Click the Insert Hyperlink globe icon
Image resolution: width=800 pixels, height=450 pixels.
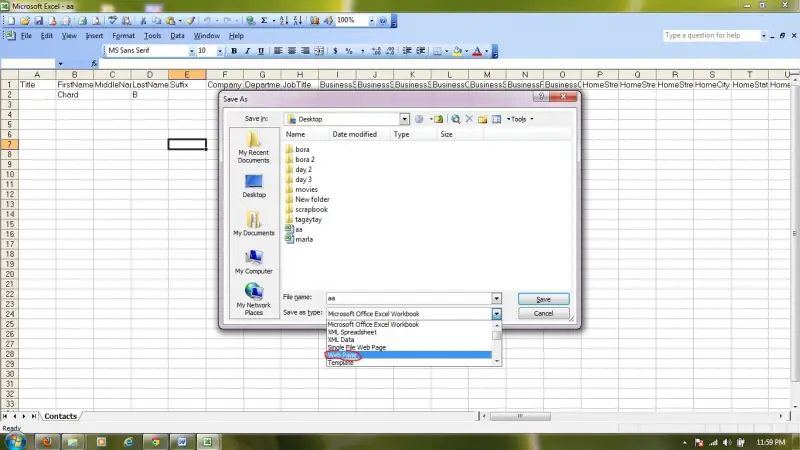click(x=251, y=20)
